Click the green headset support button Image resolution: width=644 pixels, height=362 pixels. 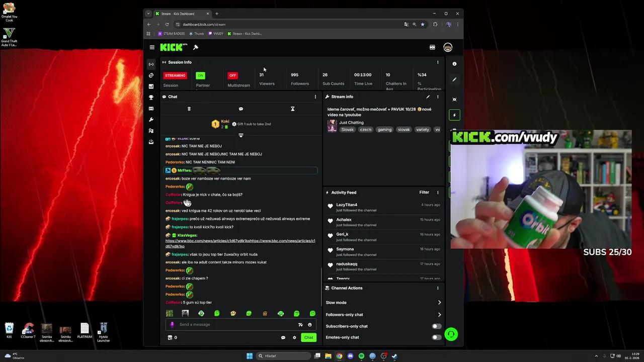(451, 334)
